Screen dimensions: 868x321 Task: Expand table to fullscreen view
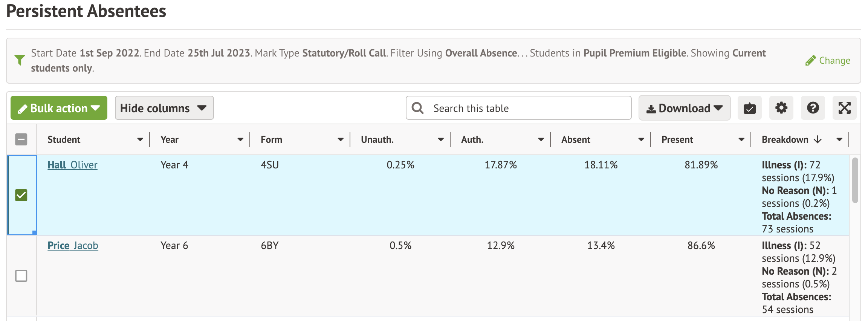pyautogui.click(x=844, y=108)
